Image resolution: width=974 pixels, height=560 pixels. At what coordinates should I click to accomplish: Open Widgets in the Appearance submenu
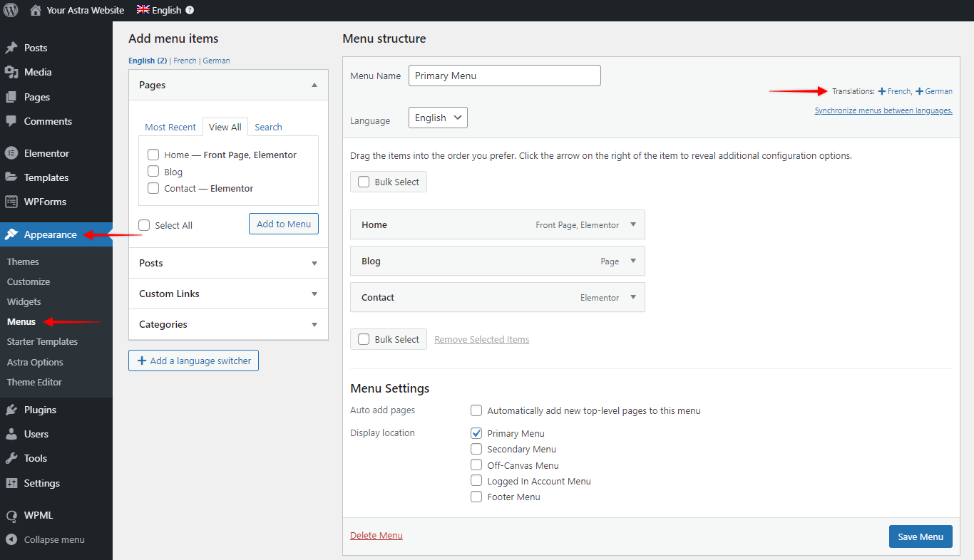point(24,301)
